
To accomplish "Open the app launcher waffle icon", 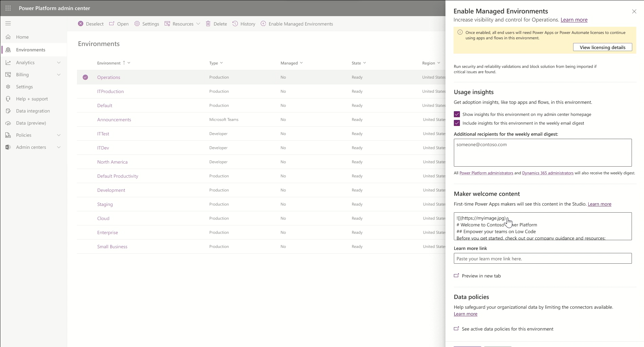I will click(8, 8).
